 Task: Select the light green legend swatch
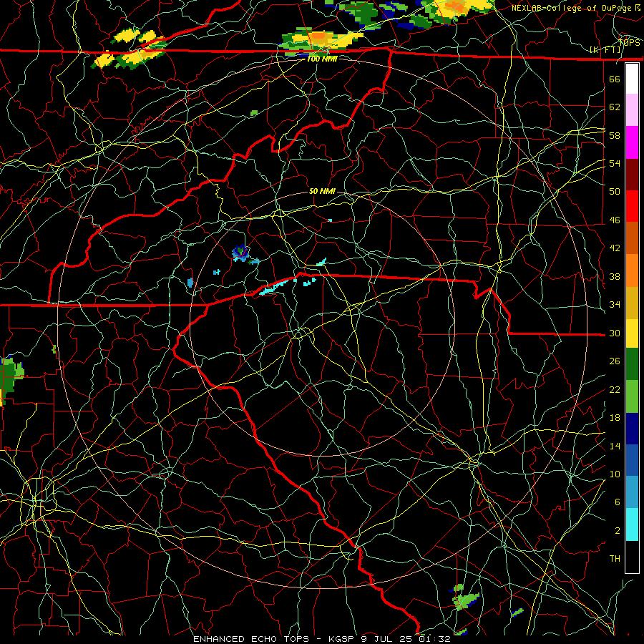632,396
